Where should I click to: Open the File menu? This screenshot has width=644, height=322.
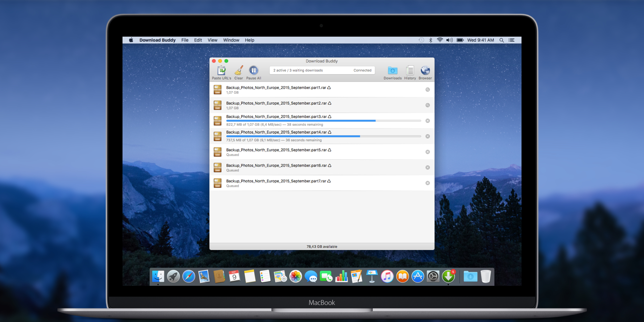click(185, 40)
